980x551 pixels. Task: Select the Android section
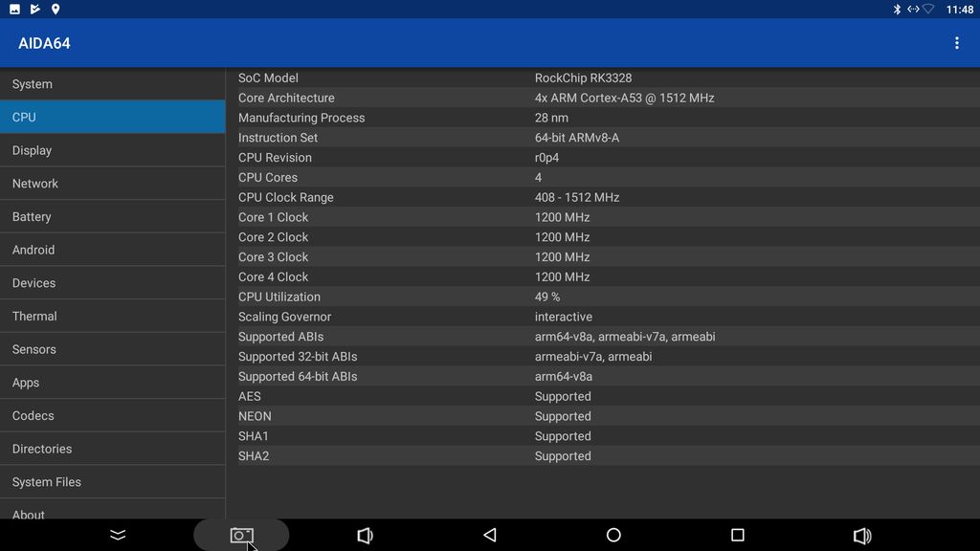[112, 250]
